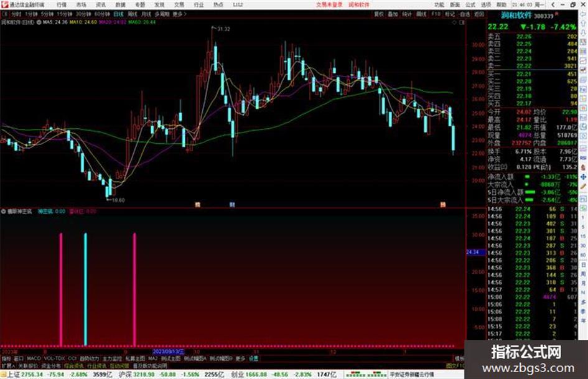Screen dimensions: 588x379
Task: Click the blue event marker under the candlesticks
Action: click(232, 205)
